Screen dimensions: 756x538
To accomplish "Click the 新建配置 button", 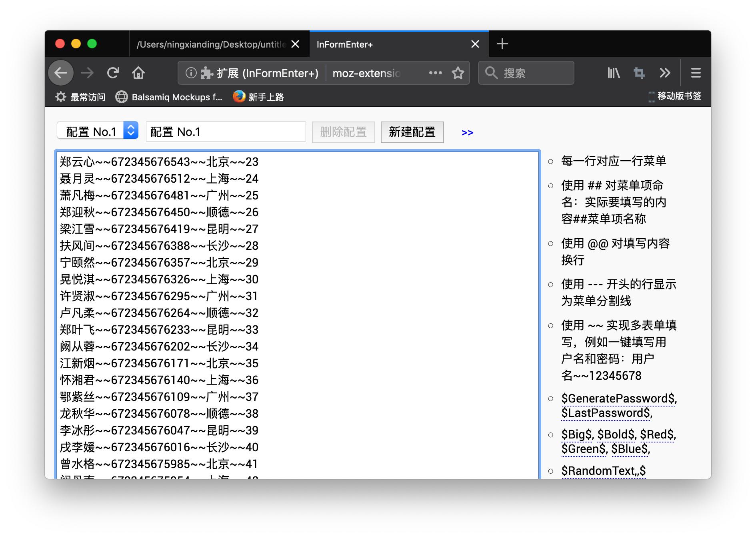I will 412,132.
